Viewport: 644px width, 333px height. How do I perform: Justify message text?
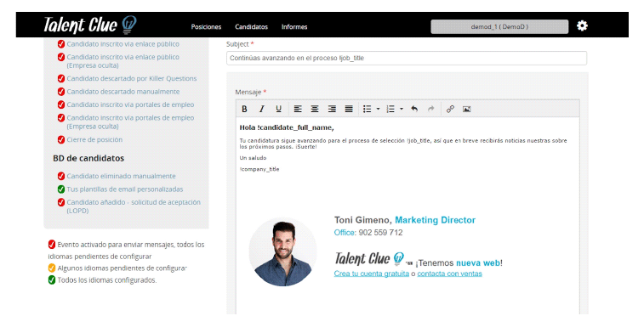pos(349,109)
